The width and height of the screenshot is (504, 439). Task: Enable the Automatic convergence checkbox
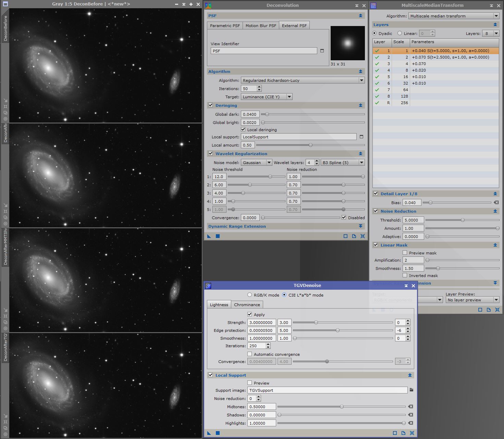(249, 354)
